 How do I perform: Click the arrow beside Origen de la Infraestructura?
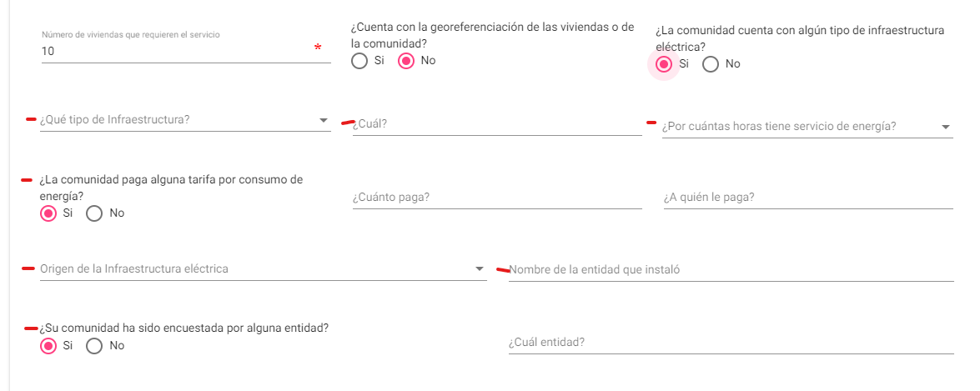point(479,268)
